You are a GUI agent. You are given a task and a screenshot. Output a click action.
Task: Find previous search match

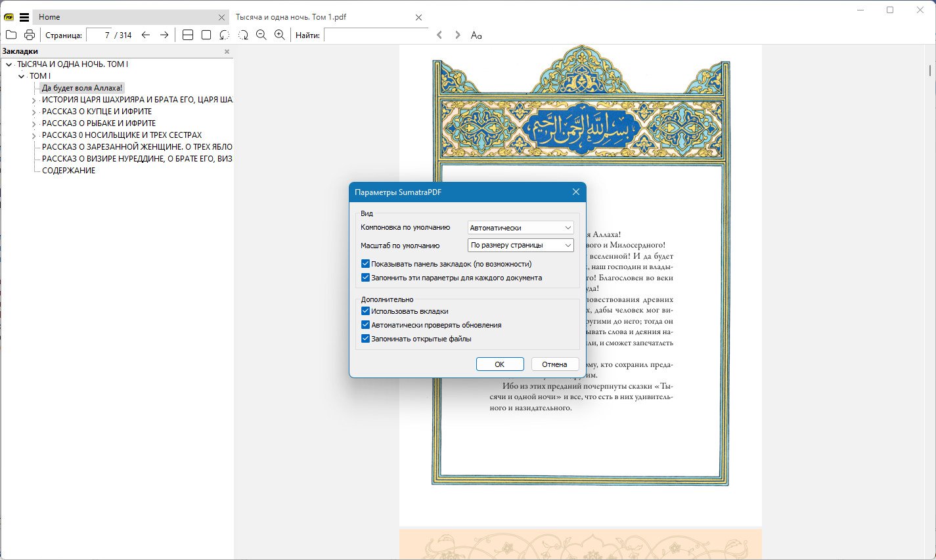(x=439, y=35)
